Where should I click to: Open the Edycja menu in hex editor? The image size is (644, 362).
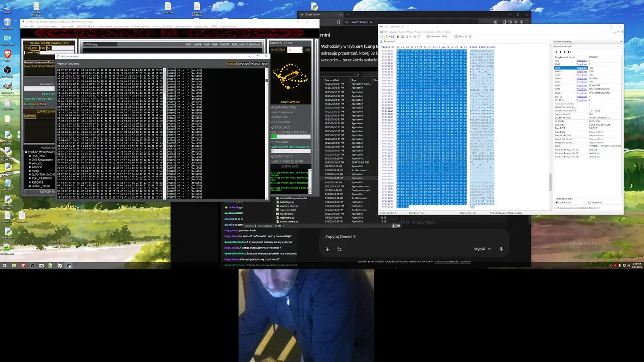pyautogui.click(x=392, y=32)
